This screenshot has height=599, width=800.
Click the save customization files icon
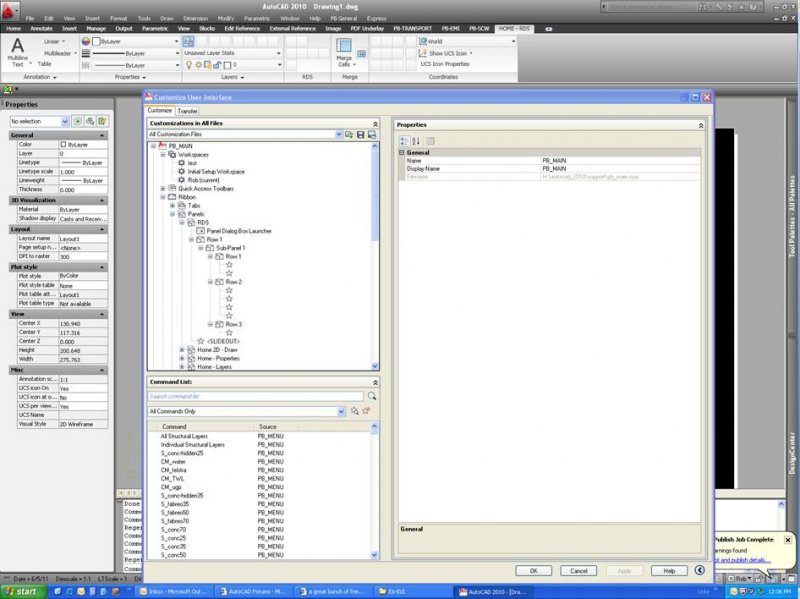point(361,135)
